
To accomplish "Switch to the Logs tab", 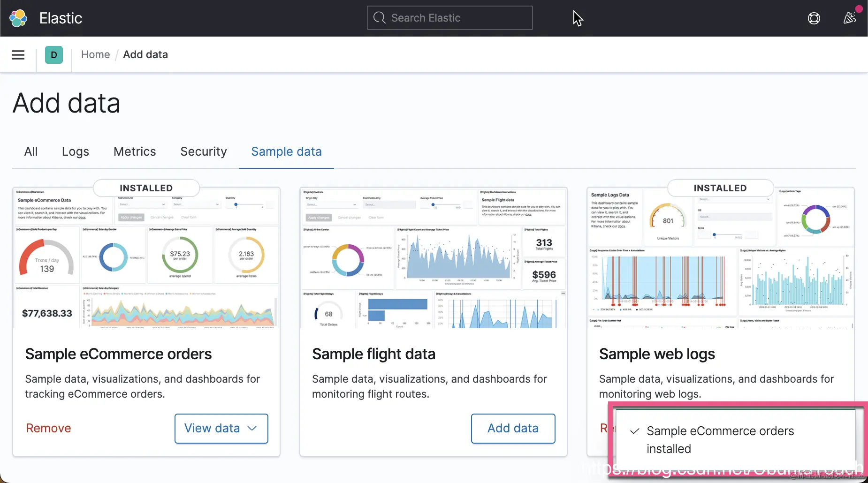I will tap(76, 151).
